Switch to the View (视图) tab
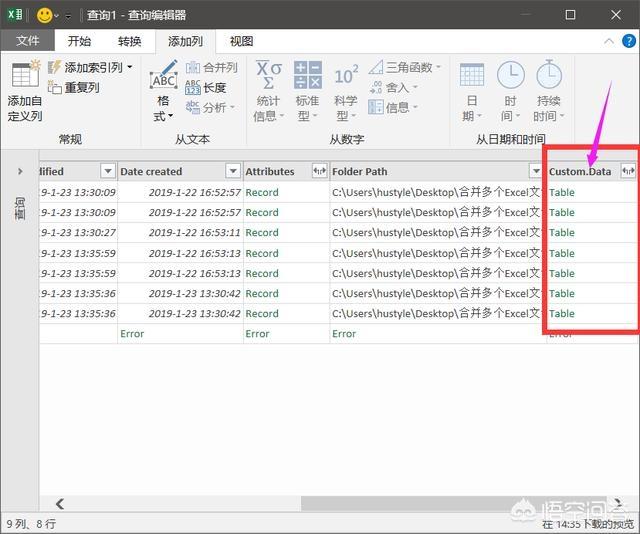The height and width of the screenshot is (534, 640). [x=241, y=41]
